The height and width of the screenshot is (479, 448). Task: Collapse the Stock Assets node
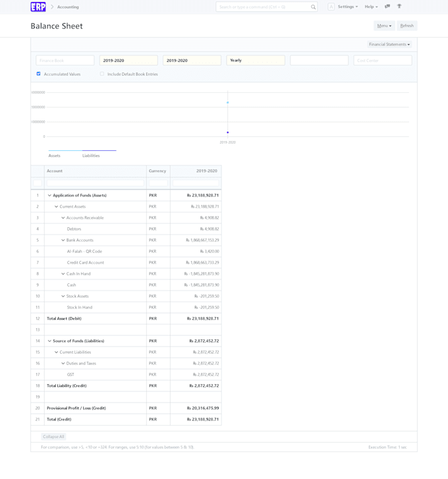(63, 296)
